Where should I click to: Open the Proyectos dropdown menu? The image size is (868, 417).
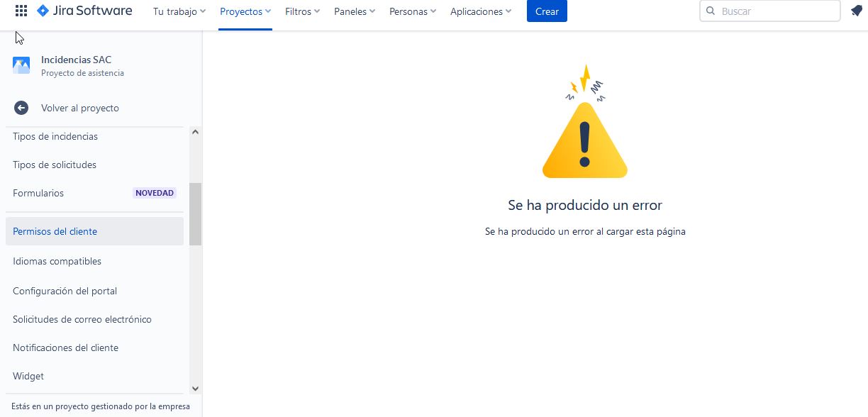(x=245, y=11)
